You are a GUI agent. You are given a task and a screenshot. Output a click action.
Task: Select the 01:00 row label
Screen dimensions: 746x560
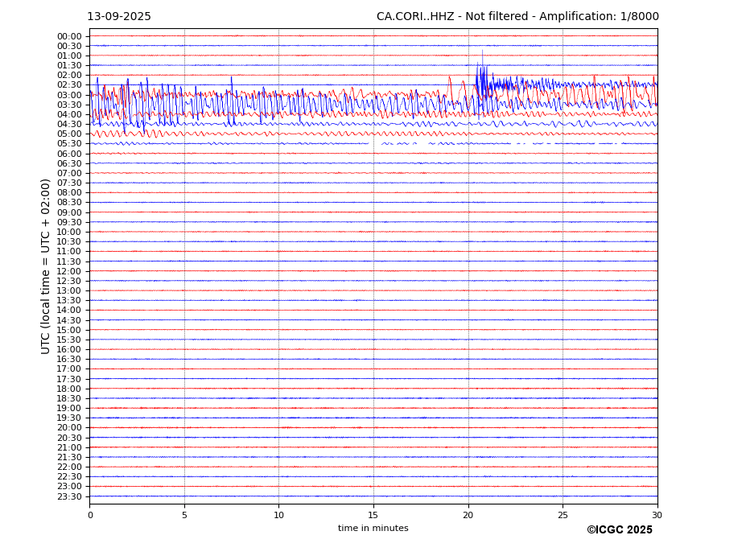pos(69,56)
